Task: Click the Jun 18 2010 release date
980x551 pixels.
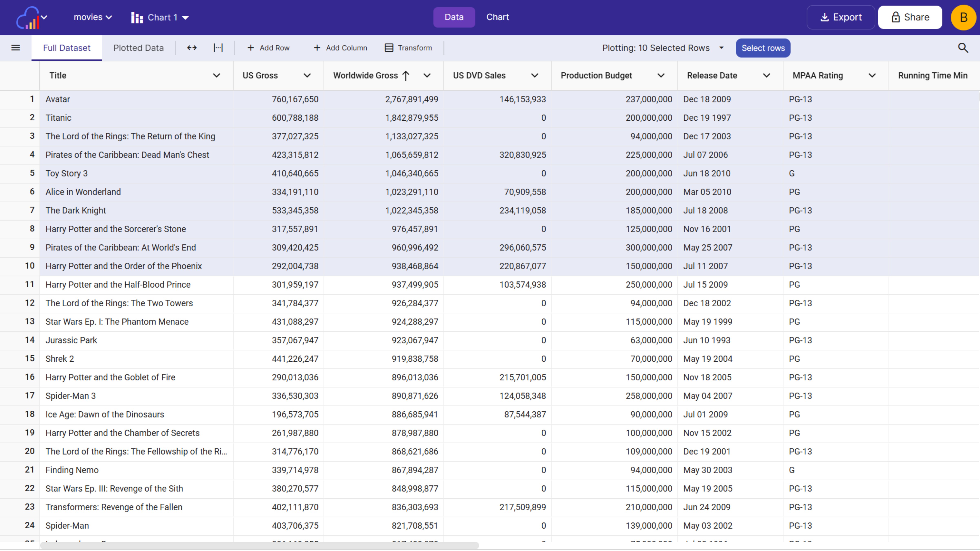Action: point(730,173)
